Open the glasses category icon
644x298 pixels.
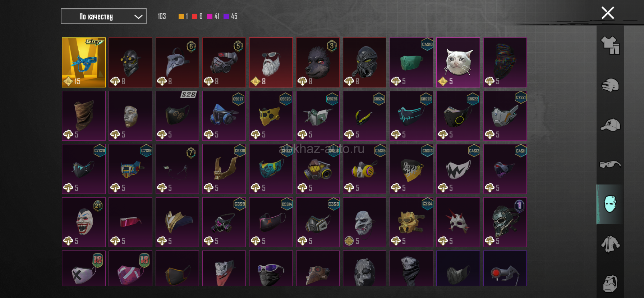[610, 164]
